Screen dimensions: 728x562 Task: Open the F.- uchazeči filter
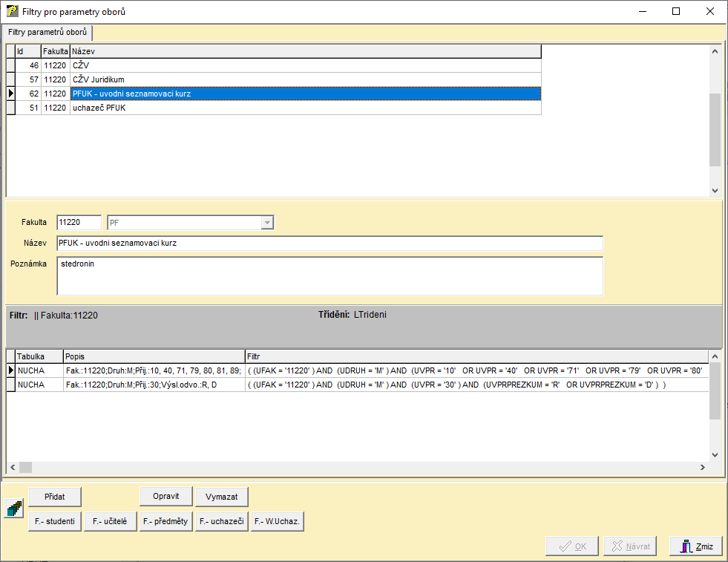tap(221, 522)
